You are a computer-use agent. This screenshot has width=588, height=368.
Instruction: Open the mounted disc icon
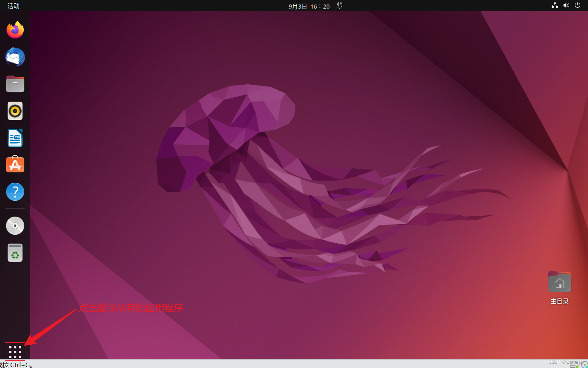pos(15,226)
